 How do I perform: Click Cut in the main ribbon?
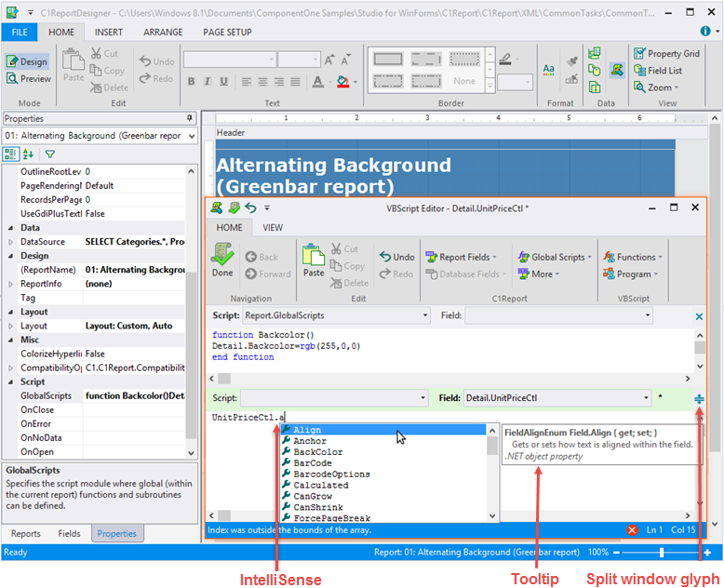coord(105,54)
